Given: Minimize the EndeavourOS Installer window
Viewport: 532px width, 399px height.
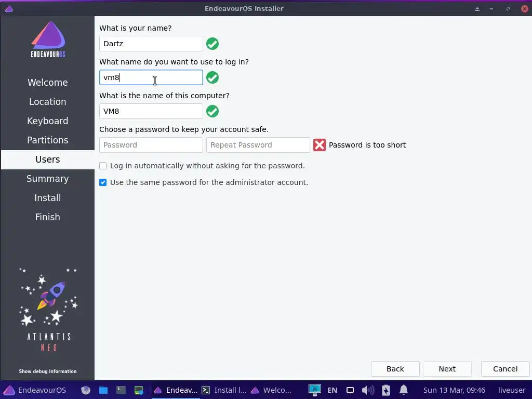Looking at the screenshot, I should (x=491, y=9).
